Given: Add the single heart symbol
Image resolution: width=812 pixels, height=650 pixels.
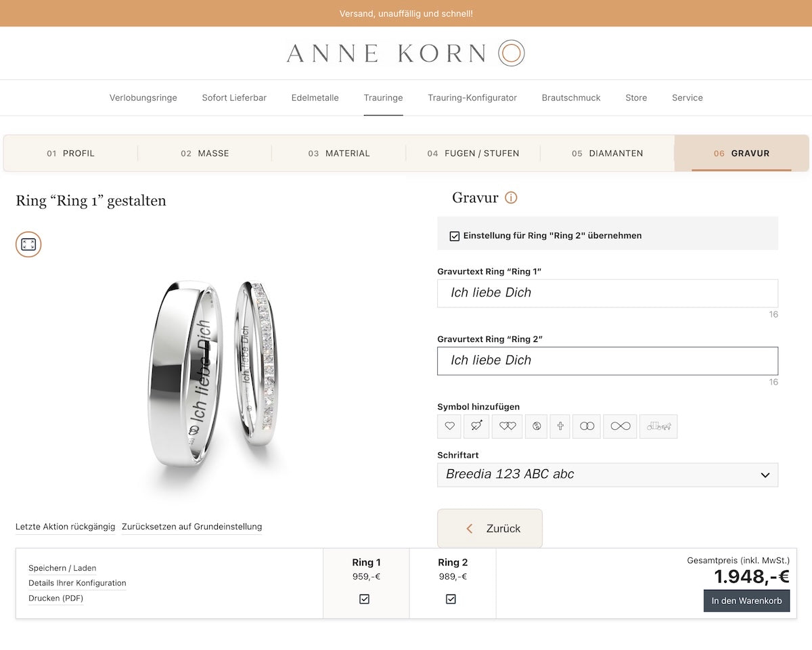Looking at the screenshot, I should pyautogui.click(x=449, y=426).
